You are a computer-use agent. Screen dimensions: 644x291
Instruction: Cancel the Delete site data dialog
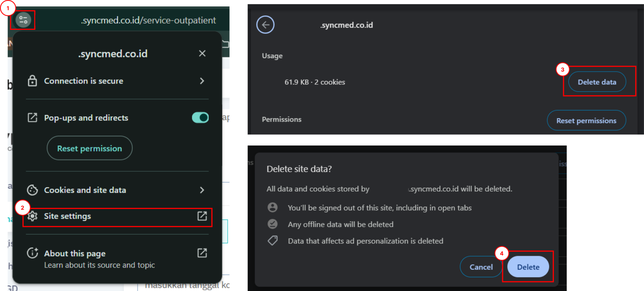point(481,267)
